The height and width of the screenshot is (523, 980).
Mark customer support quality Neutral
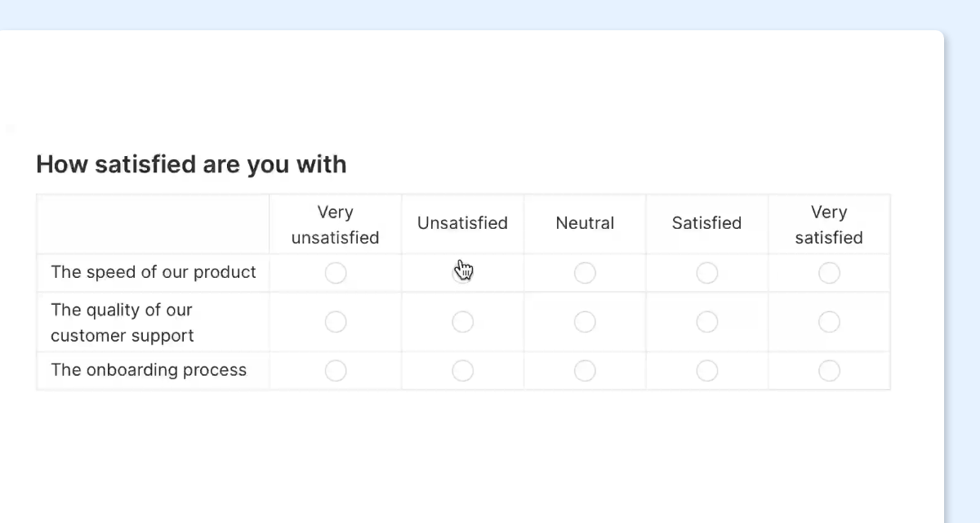tap(585, 322)
